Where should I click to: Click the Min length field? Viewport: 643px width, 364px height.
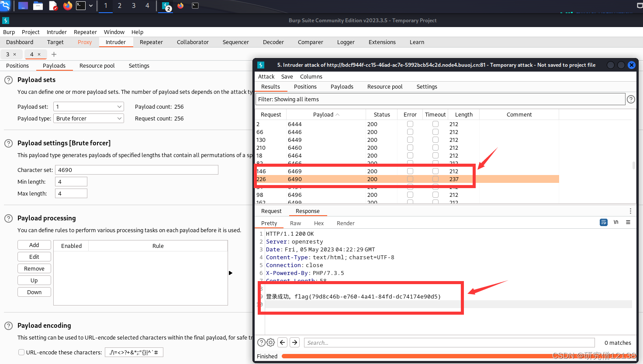(71, 182)
